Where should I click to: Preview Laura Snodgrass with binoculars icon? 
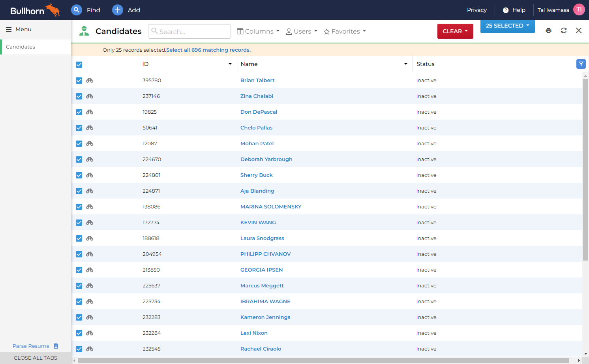[x=90, y=238]
